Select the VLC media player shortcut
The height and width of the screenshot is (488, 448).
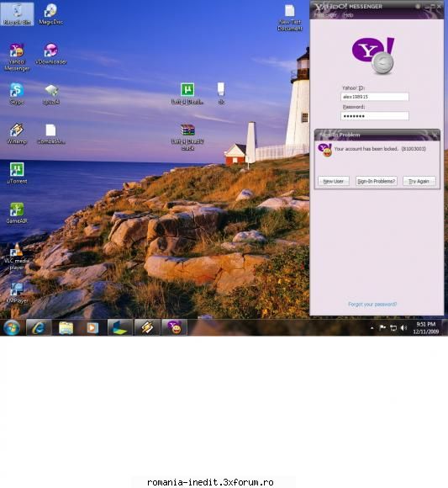(17, 256)
